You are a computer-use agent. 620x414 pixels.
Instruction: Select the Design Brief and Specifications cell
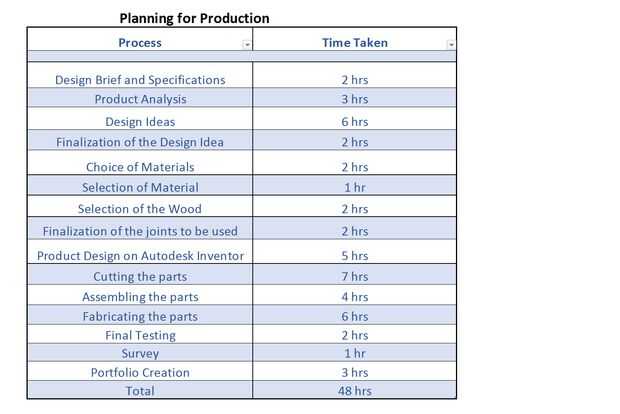click(x=140, y=79)
